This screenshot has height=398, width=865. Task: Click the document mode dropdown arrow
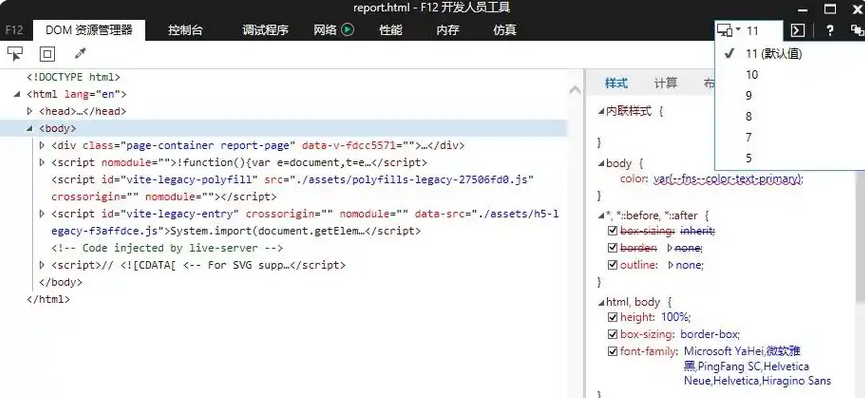(738, 29)
